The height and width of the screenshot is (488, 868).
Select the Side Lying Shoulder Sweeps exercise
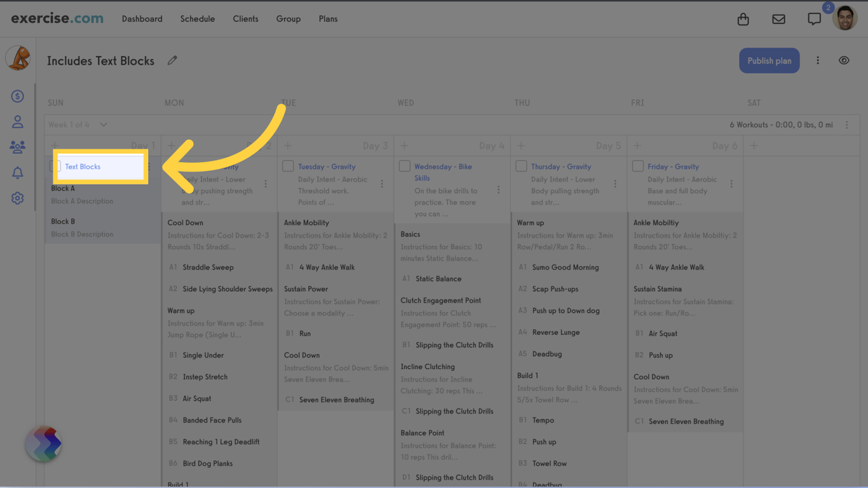(227, 289)
